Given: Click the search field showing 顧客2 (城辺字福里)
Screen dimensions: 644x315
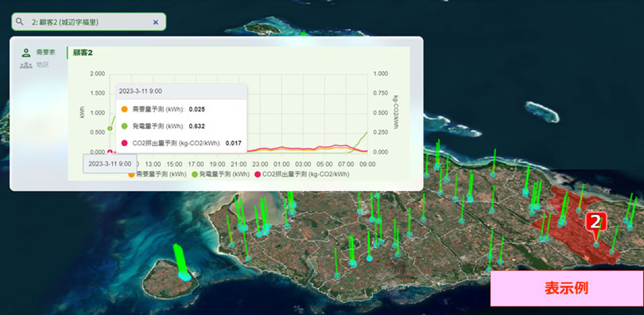Looking at the screenshot, I should point(89,21).
